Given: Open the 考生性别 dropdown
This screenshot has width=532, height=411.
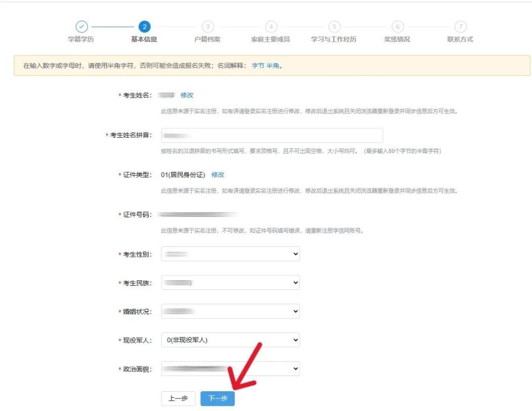Looking at the screenshot, I should pyautogui.click(x=230, y=254).
